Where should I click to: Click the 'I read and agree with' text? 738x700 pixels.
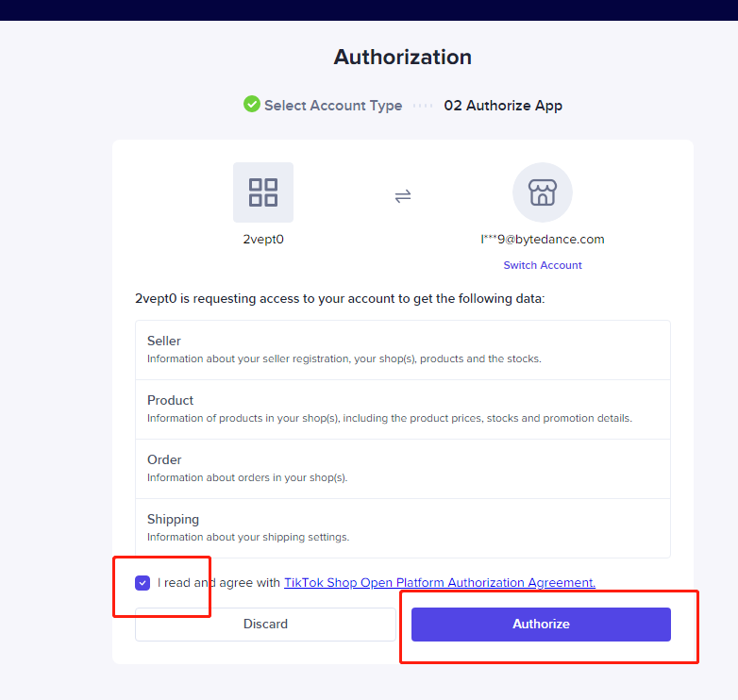[x=218, y=582]
